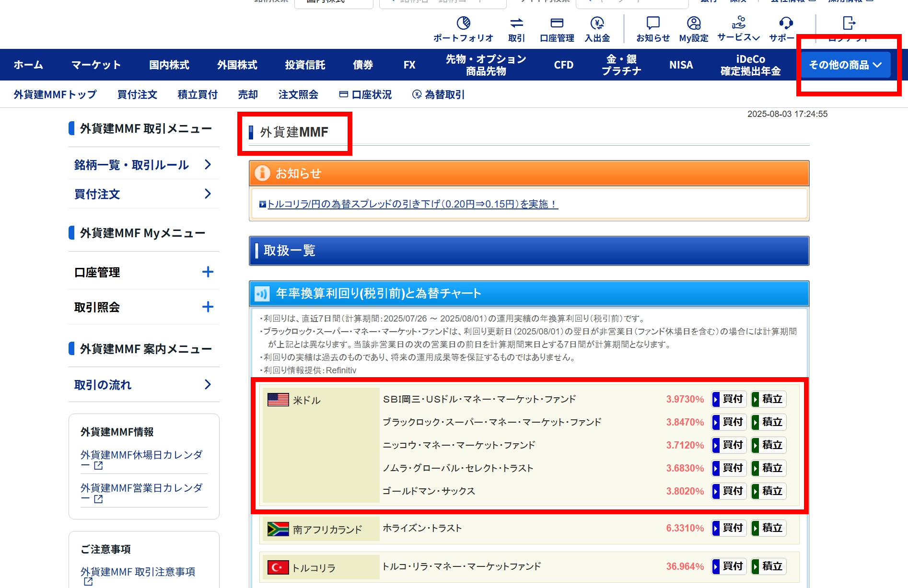Click 積立 for ホライズン・トラスト
Image resolution: width=908 pixels, height=588 pixels.
768,528
